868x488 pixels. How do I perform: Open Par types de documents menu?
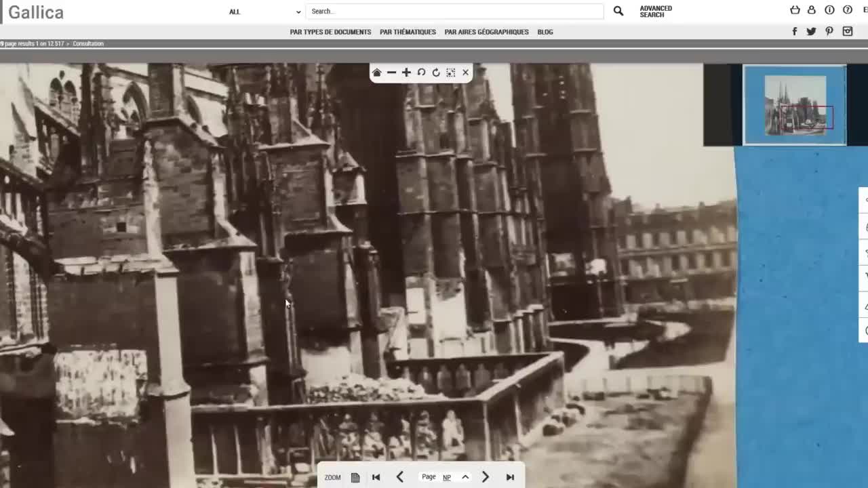point(330,32)
